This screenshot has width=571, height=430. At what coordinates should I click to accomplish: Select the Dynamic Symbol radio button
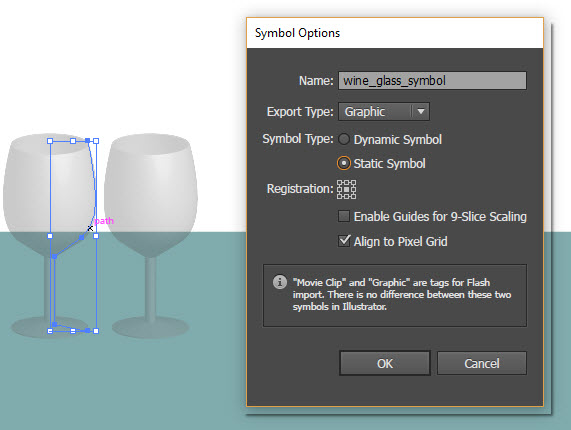pos(343,139)
